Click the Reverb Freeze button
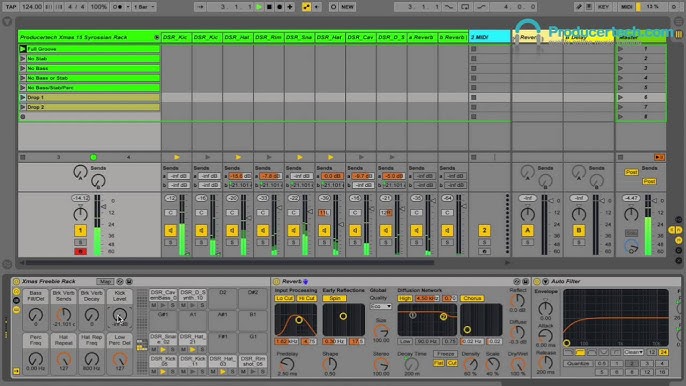 pos(445,354)
